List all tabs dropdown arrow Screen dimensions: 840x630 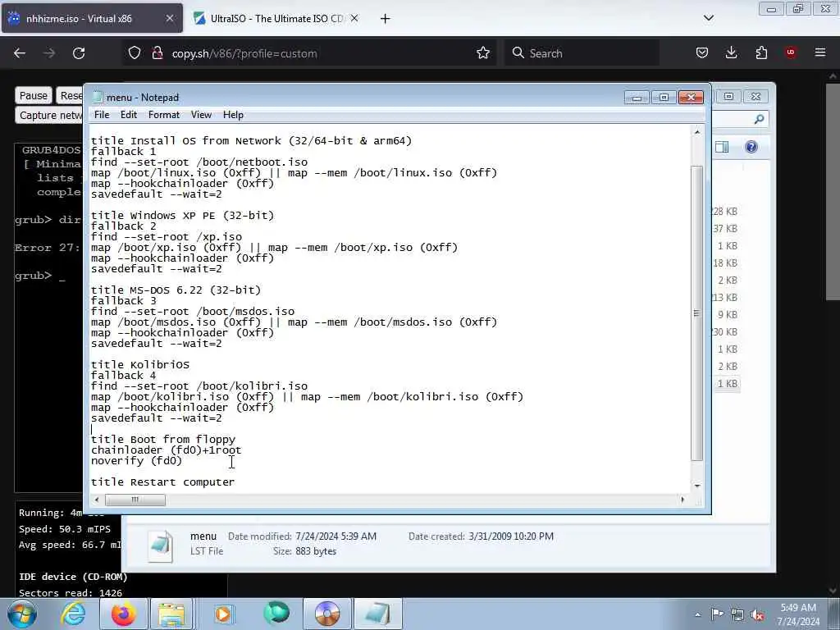[708, 18]
